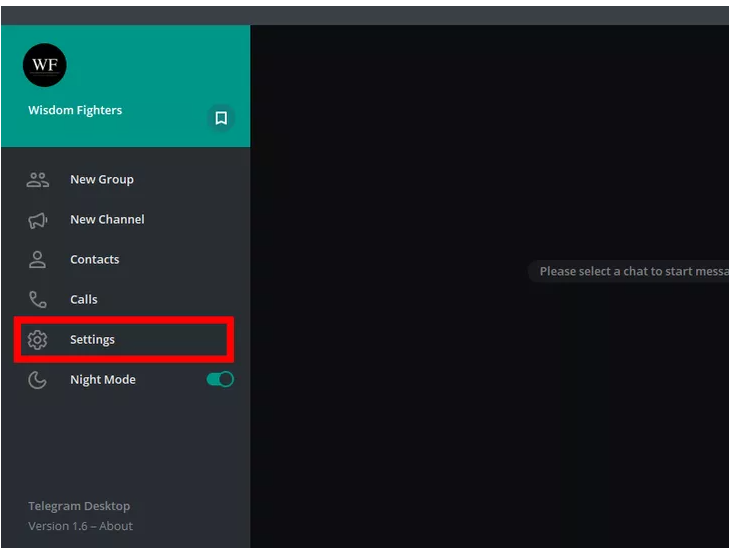Open the Calls text label
This screenshot has width=729, height=548.
pos(84,300)
